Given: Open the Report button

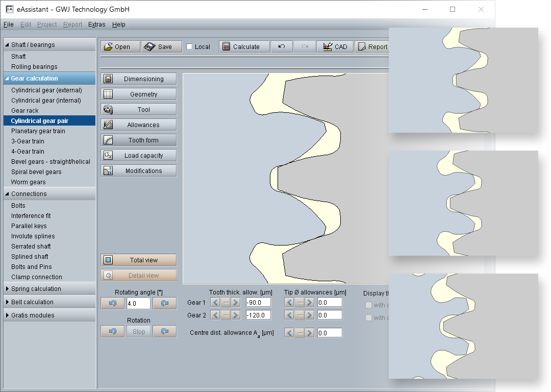Looking at the screenshot, I should click(372, 46).
